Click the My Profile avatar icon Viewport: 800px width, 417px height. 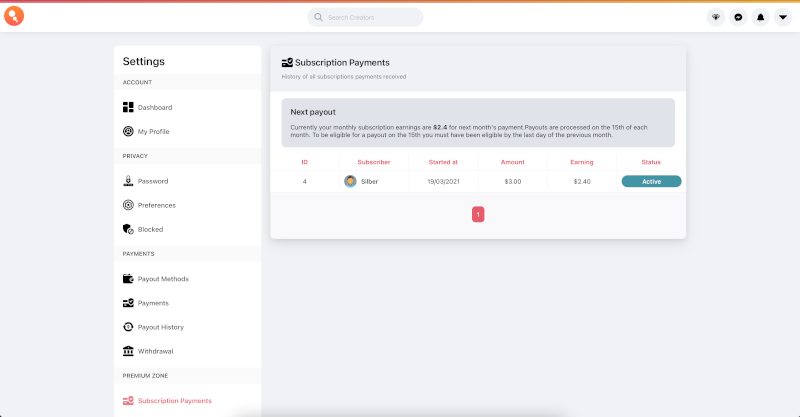tap(128, 131)
